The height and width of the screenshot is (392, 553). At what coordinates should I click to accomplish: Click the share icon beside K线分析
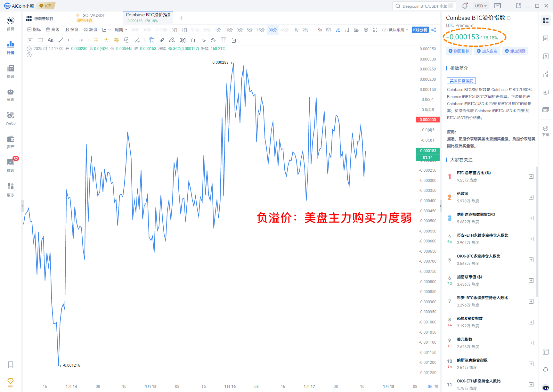[434, 30]
